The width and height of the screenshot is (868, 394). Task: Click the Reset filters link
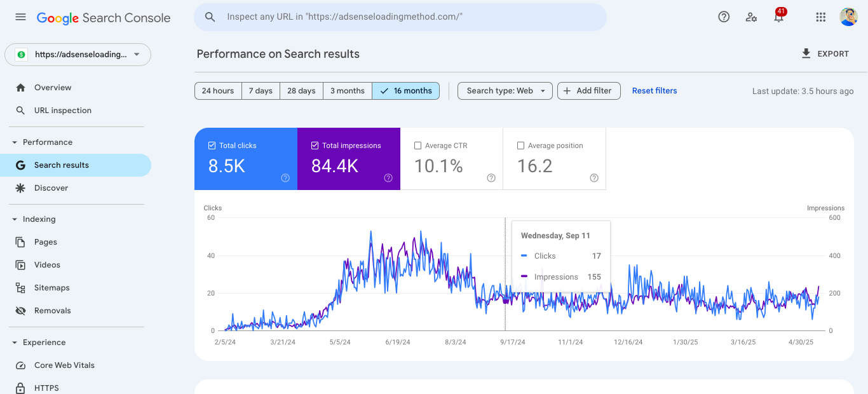pyautogui.click(x=654, y=91)
